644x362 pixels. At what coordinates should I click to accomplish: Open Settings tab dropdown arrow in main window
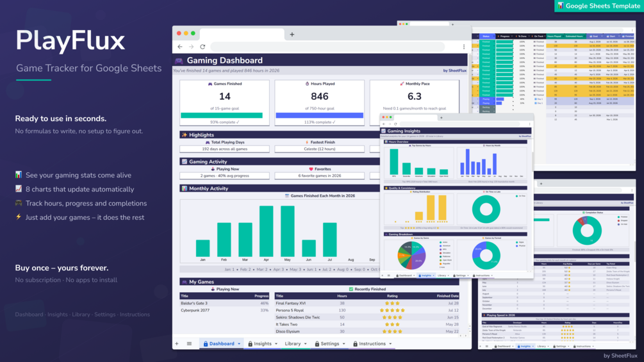(x=343, y=344)
